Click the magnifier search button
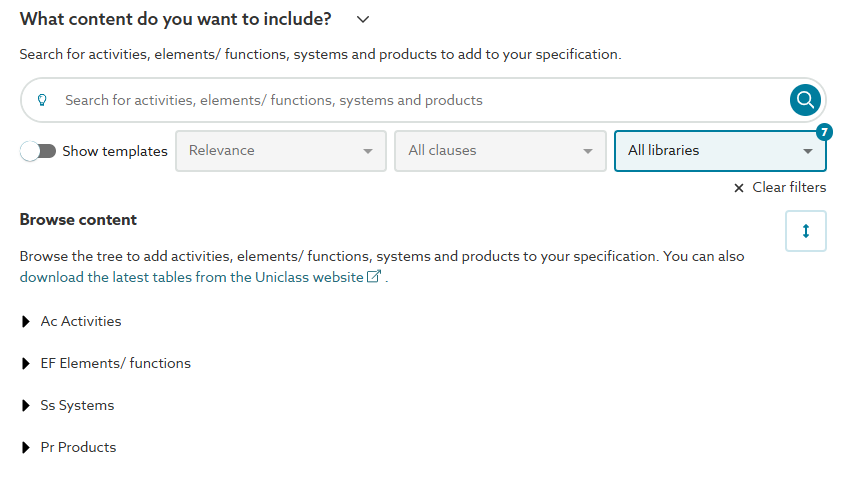The width and height of the screenshot is (851, 480). (x=805, y=100)
